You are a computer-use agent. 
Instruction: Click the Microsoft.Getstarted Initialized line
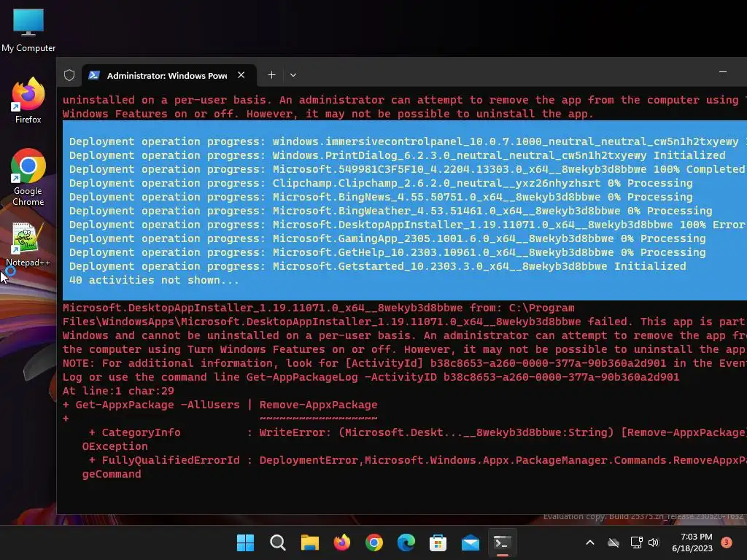click(377, 266)
